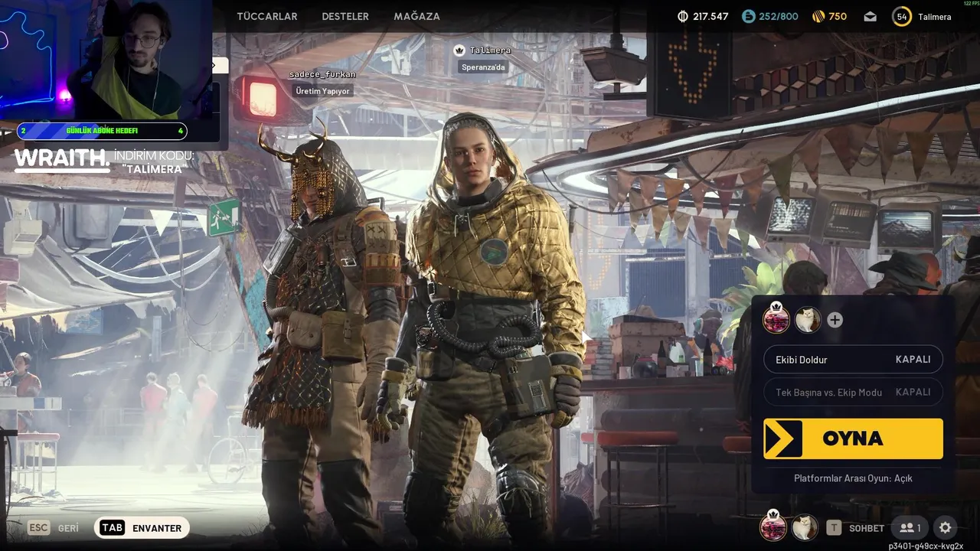This screenshot has width=980, height=551.
Task: Click the sadece_furkan player name tag
Action: click(322, 74)
